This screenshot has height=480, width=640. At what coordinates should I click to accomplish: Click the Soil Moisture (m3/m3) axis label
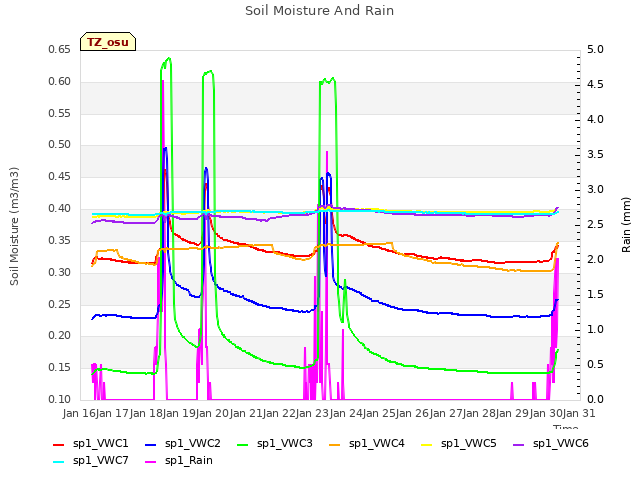click(14, 226)
